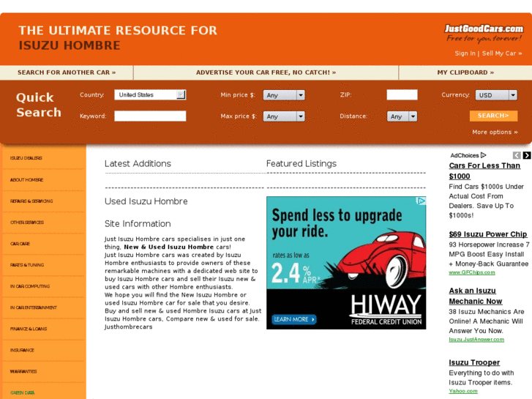Select Warranties in sidebar
The height and width of the screenshot is (399, 532).
23,371
